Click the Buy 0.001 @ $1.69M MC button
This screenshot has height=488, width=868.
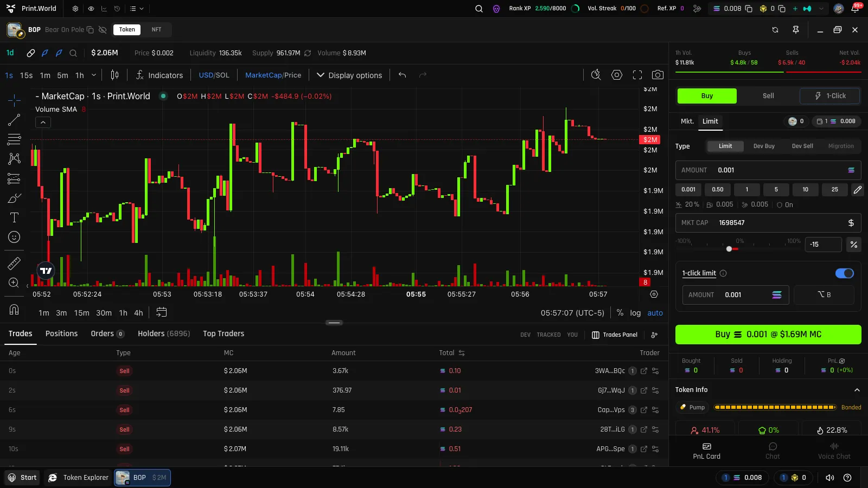pyautogui.click(x=768, y=335)
